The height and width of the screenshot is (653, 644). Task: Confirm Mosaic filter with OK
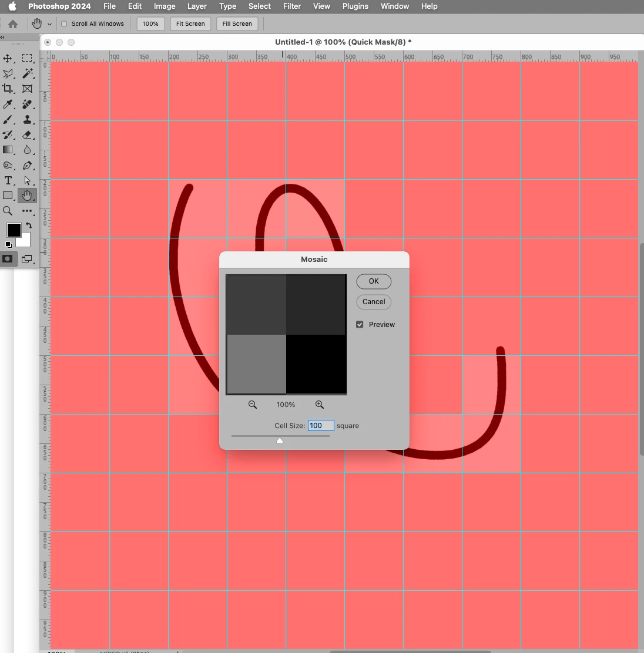click(374, 281)
